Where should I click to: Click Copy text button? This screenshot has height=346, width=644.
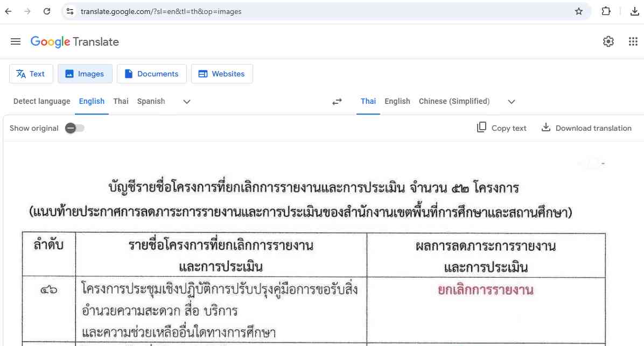tap(501, 128)
